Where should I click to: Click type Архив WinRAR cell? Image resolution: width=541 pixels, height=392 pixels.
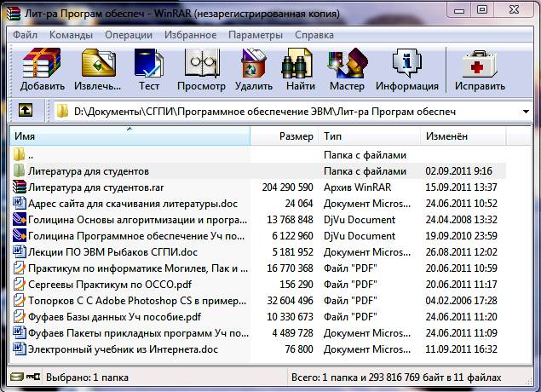pos(358,187)
